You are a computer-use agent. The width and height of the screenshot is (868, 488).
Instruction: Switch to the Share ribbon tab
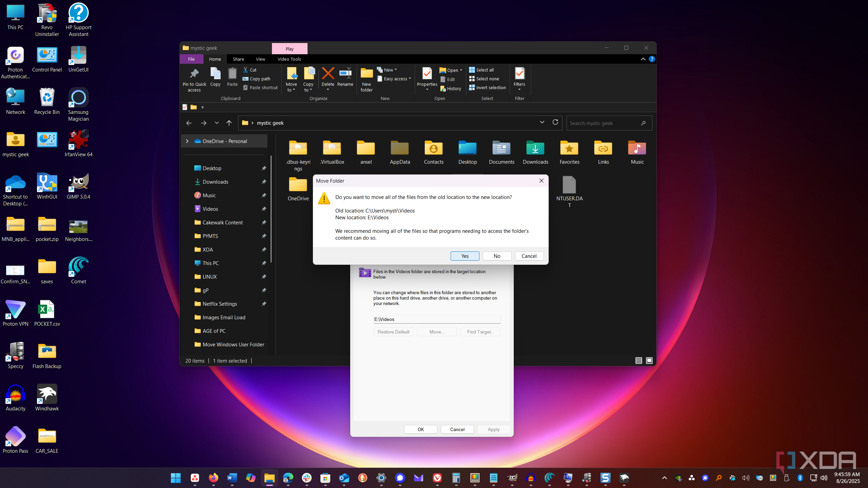click(238, 59)
